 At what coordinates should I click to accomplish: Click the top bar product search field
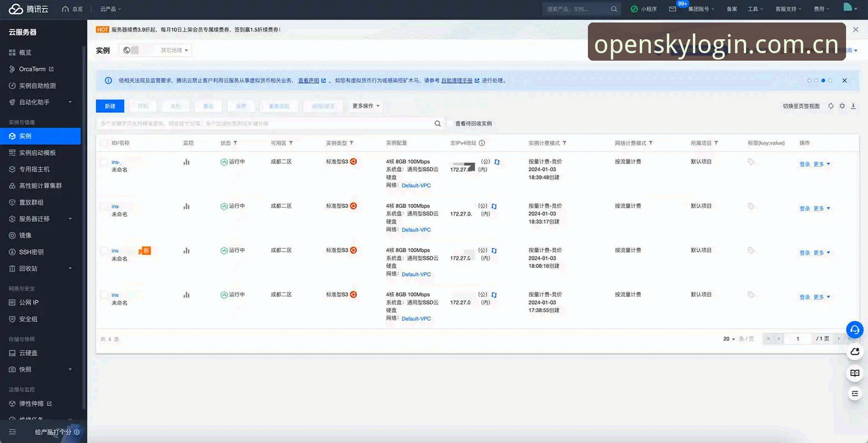(x=576, y=9)
